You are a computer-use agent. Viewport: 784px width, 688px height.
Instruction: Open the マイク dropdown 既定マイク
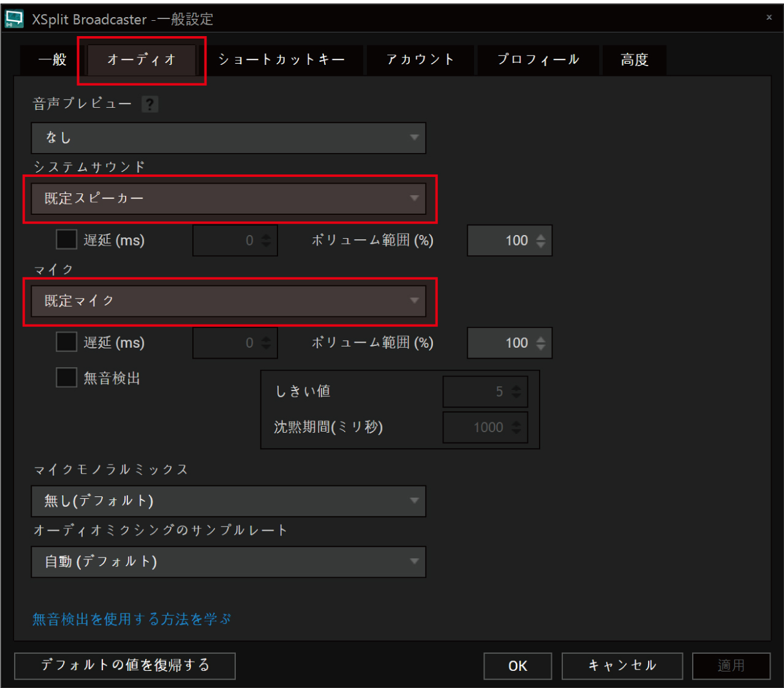[x=228, y=301]
